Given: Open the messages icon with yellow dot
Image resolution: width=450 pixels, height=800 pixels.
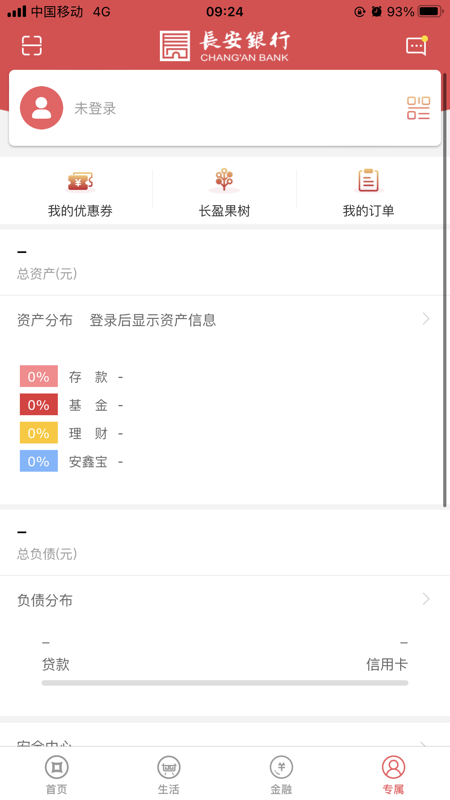Looking at the screenshot, I should click(x=416, y=46).
